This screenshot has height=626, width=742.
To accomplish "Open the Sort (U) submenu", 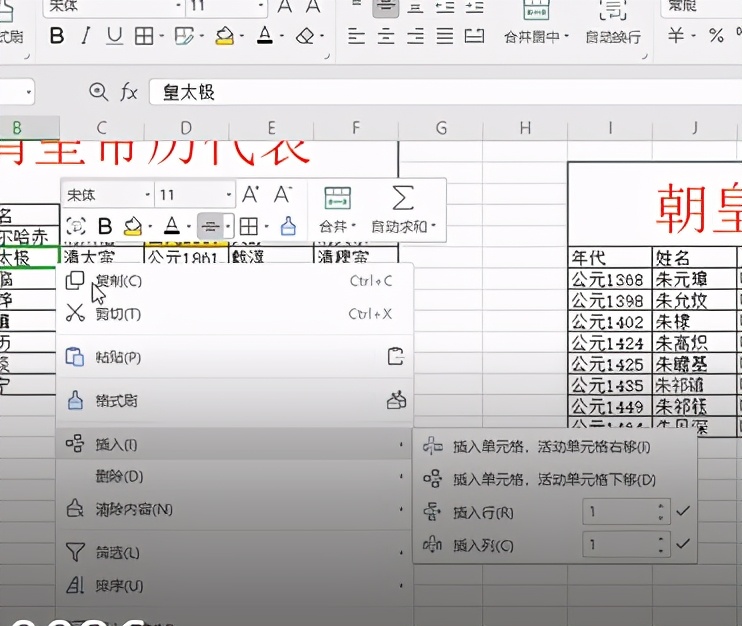I will 234,586.
